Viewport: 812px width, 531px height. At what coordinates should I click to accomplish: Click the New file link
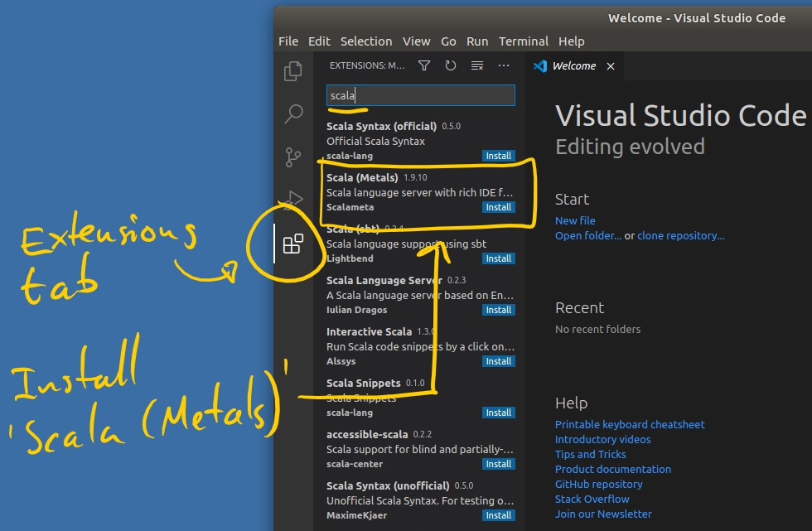tap(575, 220)
